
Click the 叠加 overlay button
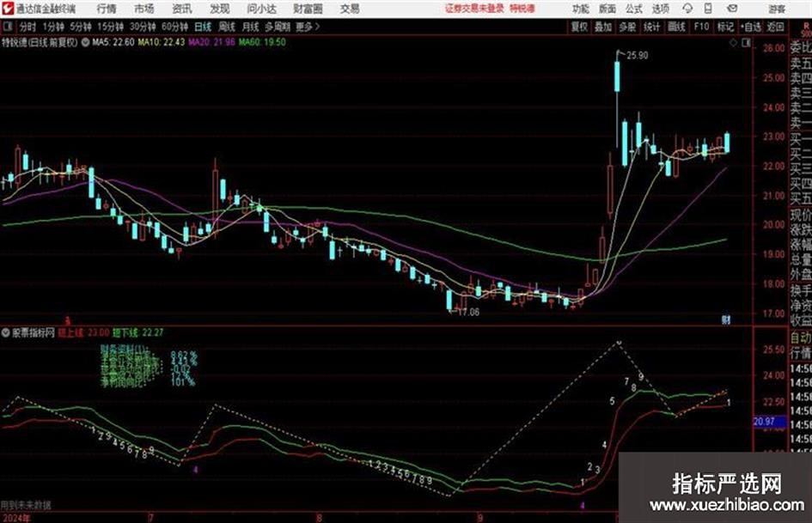tap(603, 27)
